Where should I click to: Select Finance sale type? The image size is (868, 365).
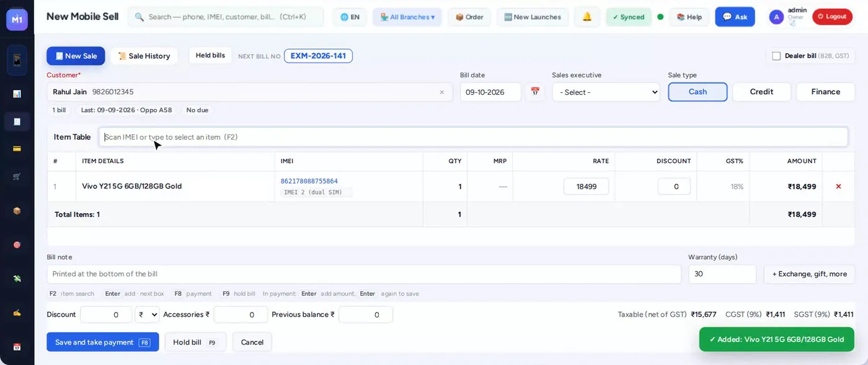click(825, 92)
